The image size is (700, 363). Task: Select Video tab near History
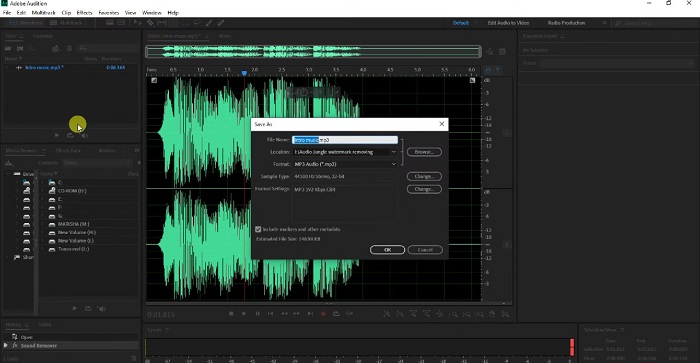tap(45, 325)
